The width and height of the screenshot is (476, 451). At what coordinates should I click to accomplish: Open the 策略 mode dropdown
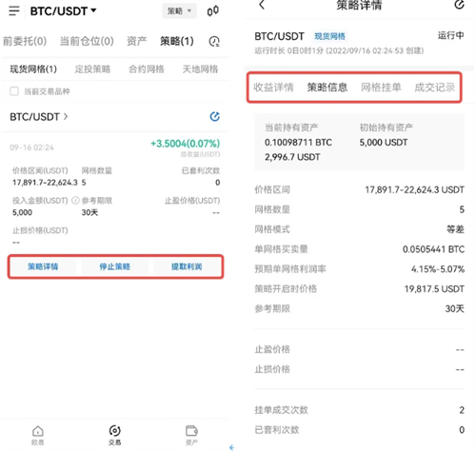pyautogui.click(x=179, y=11)
